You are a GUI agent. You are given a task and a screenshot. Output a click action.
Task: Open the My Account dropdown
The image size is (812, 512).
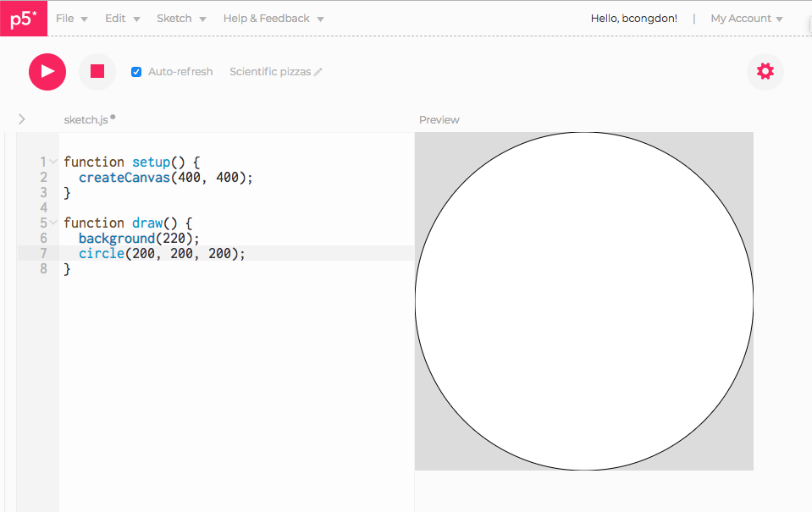(x=743, y=18)
